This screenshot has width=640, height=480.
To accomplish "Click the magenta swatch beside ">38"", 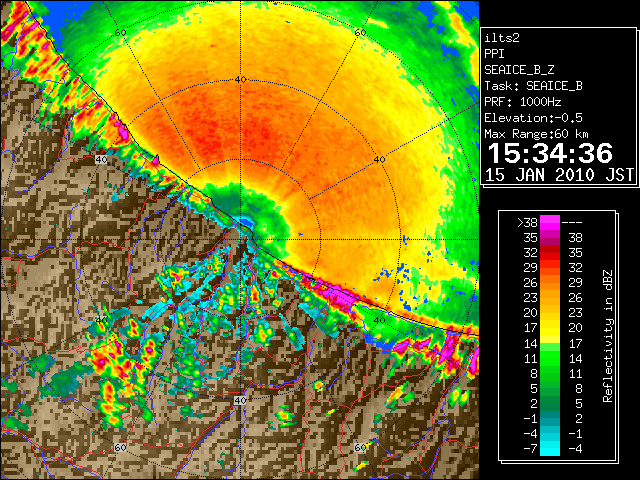I will tap(550, 222).
